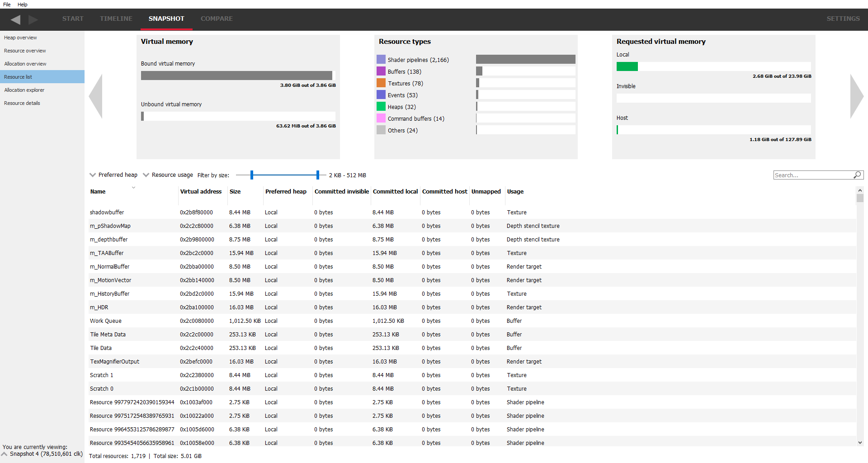Viewport: 868px width, 463px height.
Task: Open the File menu
Action: pos(7,5)
